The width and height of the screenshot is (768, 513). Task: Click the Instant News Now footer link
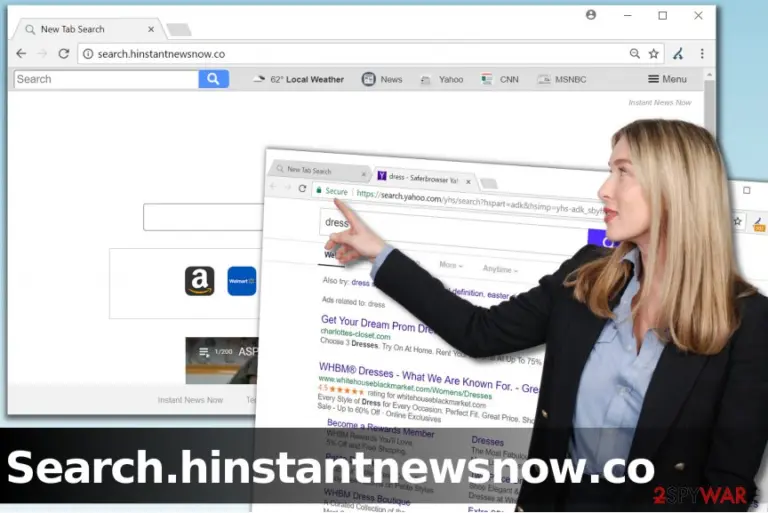pos(190,400)
